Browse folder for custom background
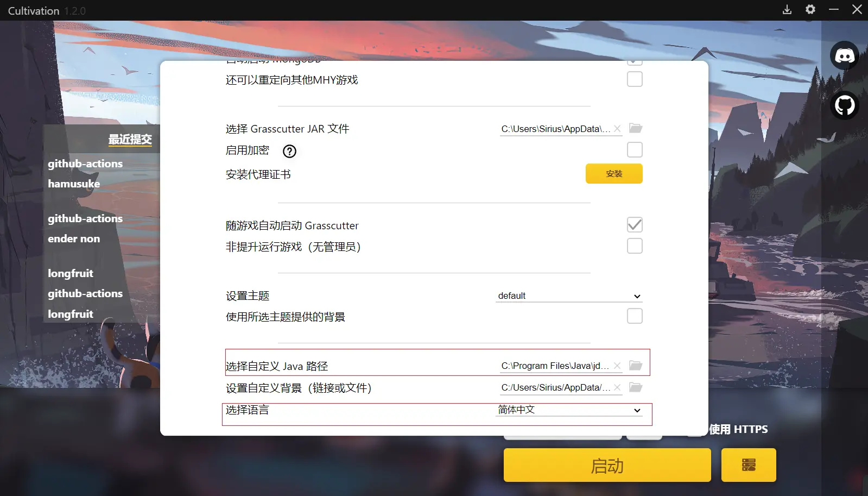This screenshot has width=868, height=496. 635,387
